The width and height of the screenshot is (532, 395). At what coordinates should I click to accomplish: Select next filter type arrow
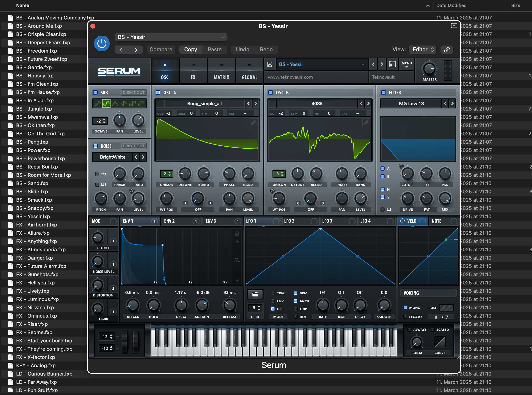tap(452, 104)
